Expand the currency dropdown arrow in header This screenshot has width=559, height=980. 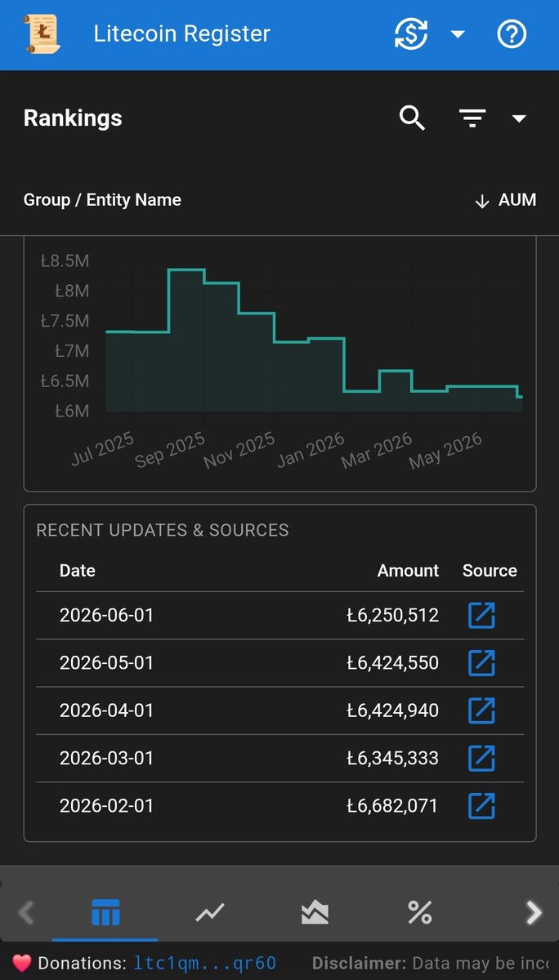point(458,34)
